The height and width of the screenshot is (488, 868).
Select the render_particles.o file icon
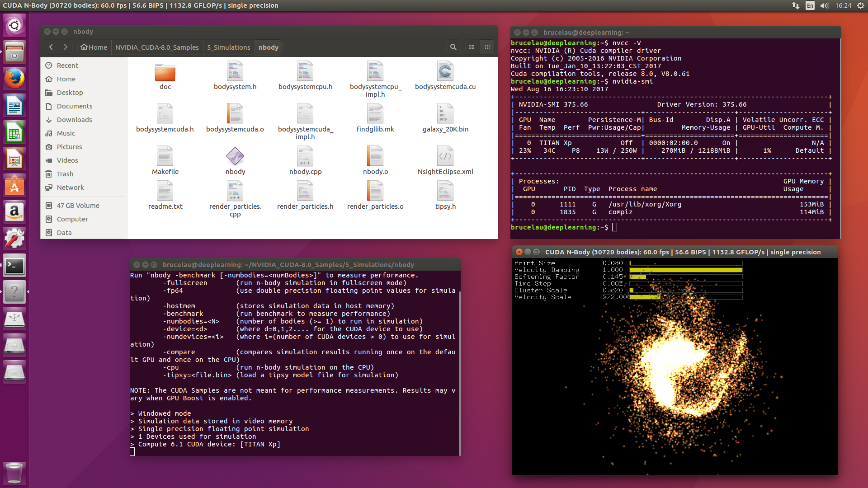(x=375, y=191)
